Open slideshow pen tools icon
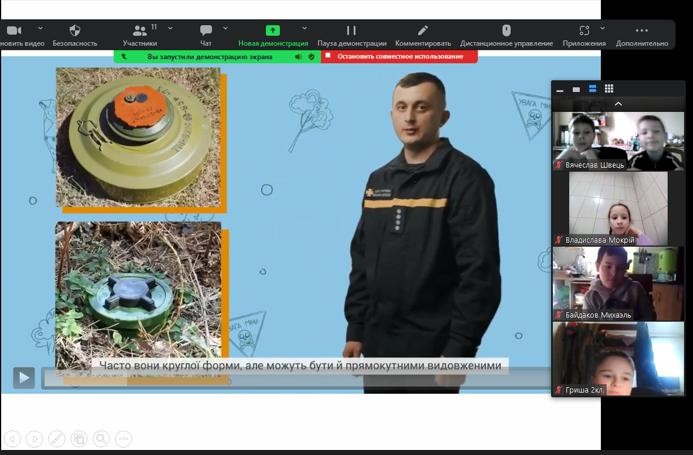693x455 pixels. click(x=57, y=439)
